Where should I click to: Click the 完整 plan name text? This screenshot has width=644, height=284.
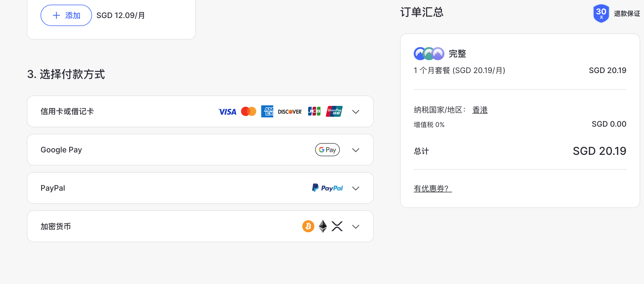(457, 54)
